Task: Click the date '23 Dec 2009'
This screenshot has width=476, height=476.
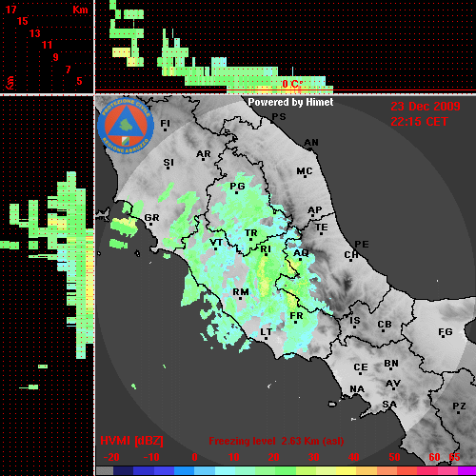Action: coord(426,107)
